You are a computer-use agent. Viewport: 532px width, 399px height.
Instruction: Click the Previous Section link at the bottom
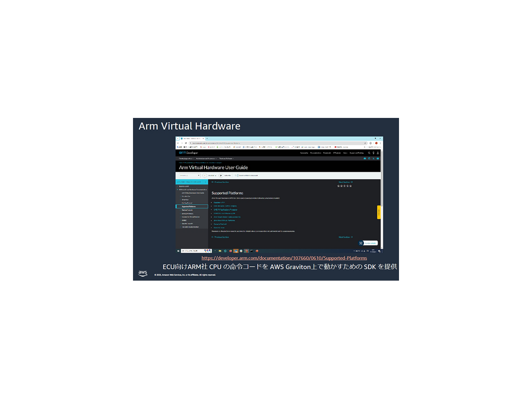[x=220, y=237]
